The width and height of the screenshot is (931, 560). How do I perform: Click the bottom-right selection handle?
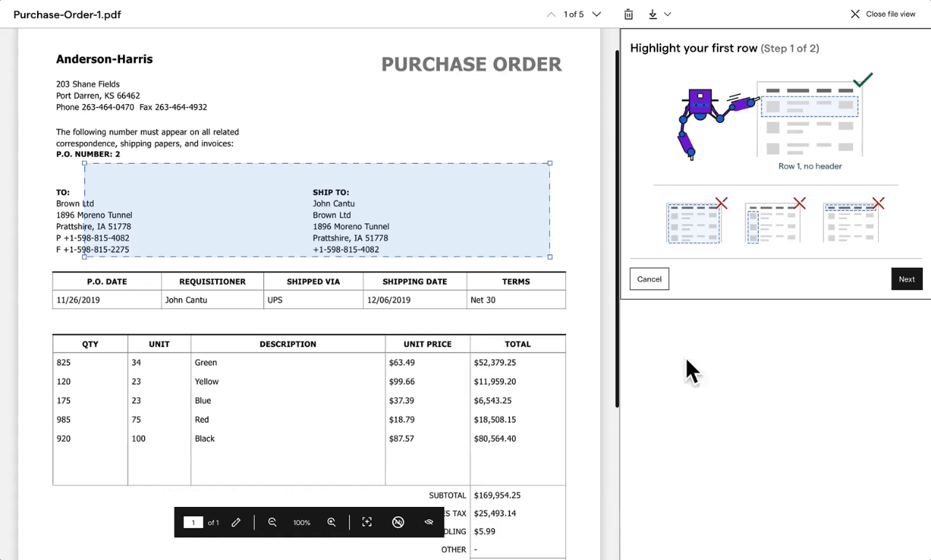click(550, 257)
